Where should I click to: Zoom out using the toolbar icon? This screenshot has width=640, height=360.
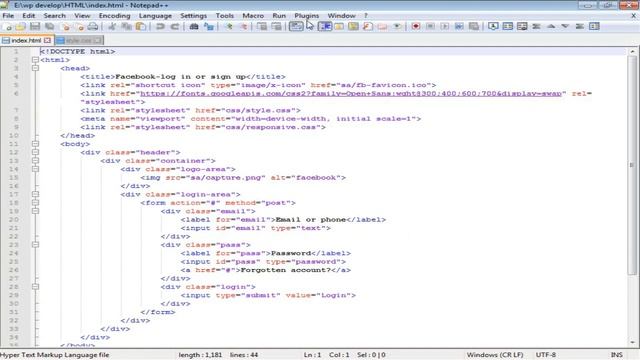click(243, 27)
